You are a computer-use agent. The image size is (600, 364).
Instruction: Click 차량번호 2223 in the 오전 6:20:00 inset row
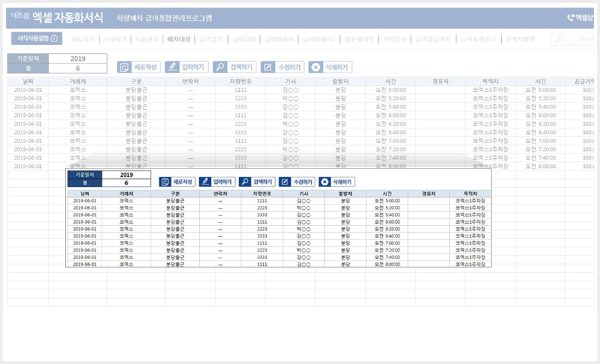click(x=262, y=229)
